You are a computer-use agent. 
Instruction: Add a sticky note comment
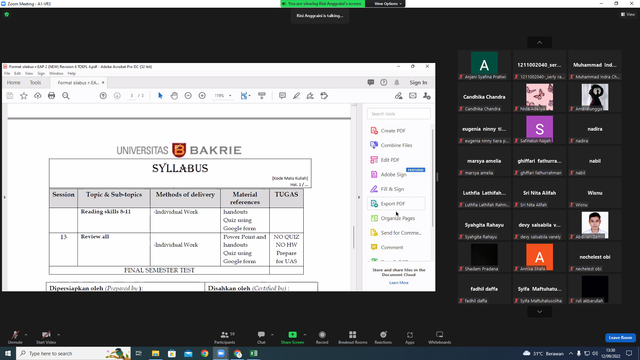coord(282,96)
